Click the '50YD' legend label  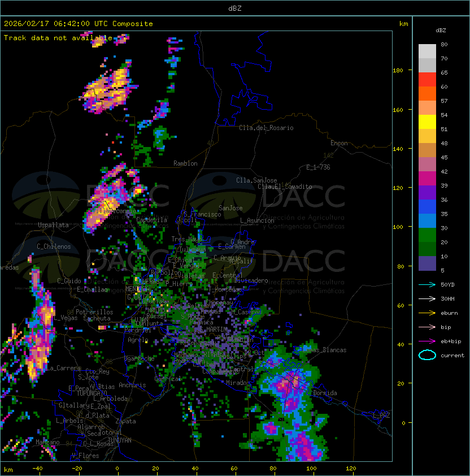click(x=447, y=285)
